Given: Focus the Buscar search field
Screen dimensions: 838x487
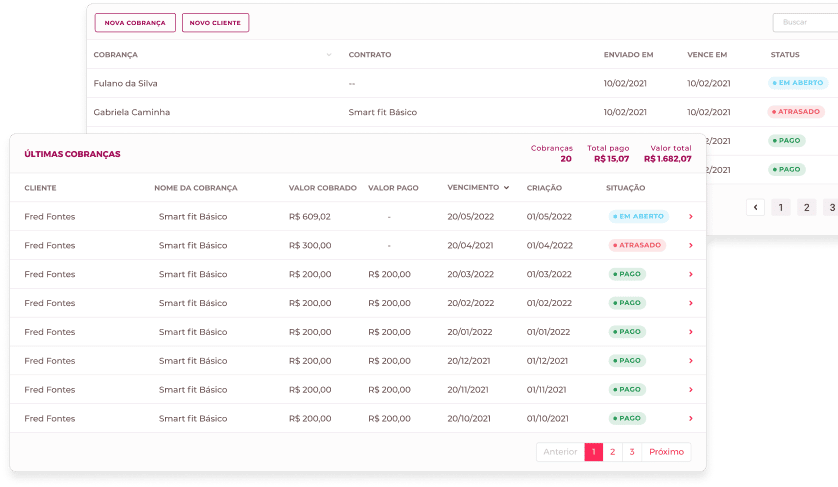Looking at the screenshot, I should 805,22.
